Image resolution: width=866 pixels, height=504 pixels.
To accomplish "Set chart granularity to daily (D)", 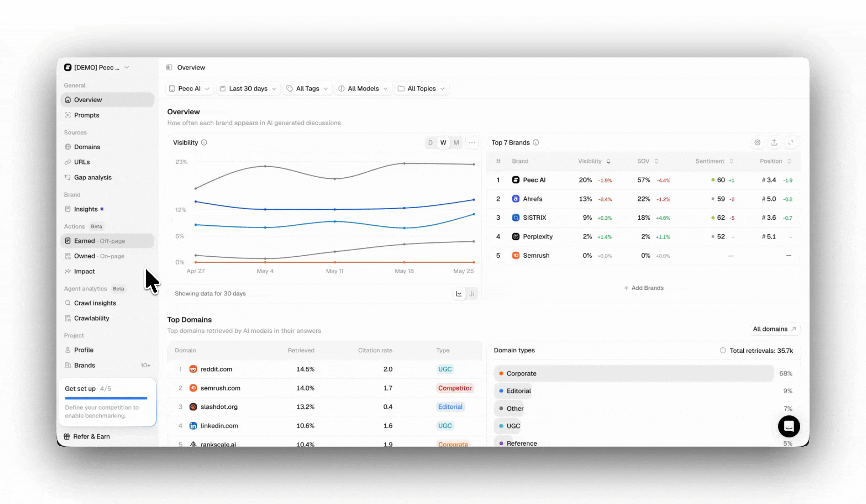I will (x=430, y=143).
